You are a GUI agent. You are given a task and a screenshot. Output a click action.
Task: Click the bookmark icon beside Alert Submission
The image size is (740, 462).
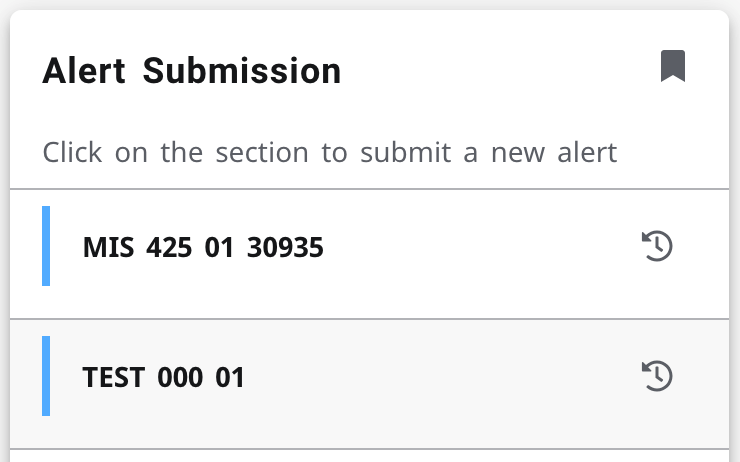[673, 67]
